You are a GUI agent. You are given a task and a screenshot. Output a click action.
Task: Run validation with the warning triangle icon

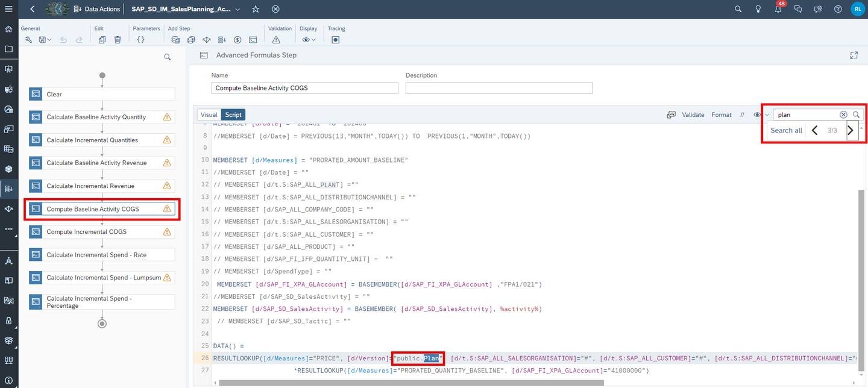pos(276,40)
